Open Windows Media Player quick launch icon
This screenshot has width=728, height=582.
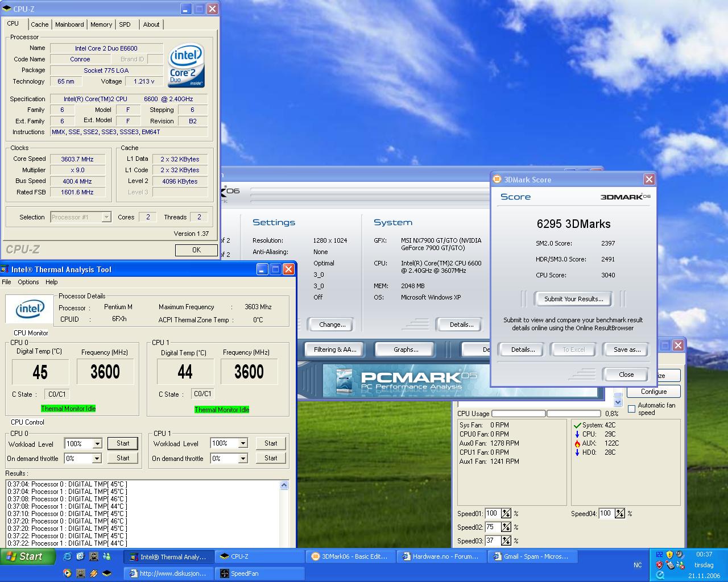(67, 573)
